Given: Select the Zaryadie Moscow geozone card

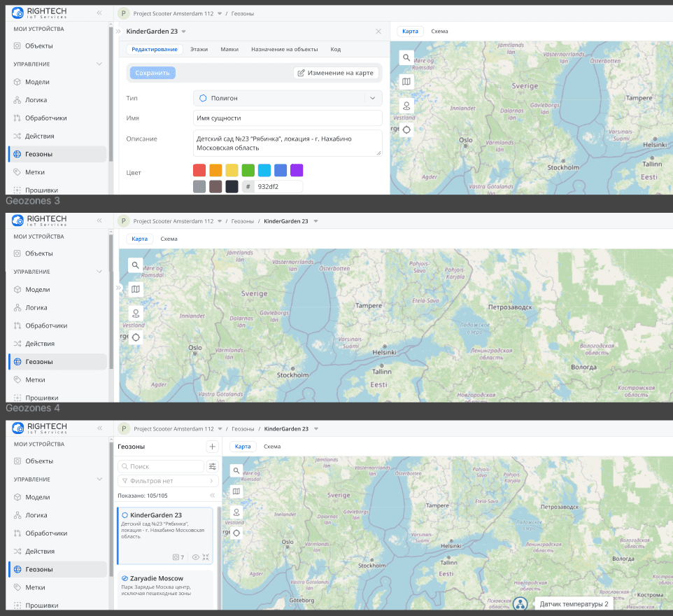Looking at the screenshot, I should point(165,587).
